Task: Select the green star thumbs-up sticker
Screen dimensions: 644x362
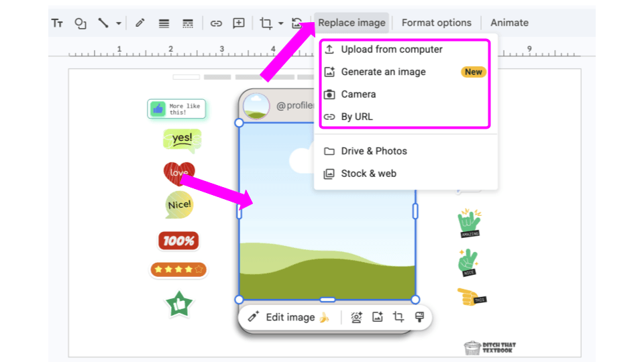Action: tap(178, 304)
